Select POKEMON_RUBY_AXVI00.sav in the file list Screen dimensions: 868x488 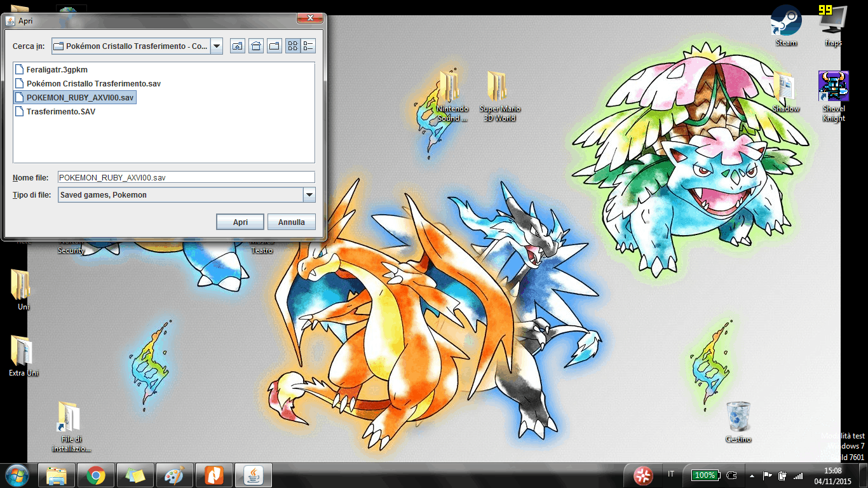click(x=75, y=97)
